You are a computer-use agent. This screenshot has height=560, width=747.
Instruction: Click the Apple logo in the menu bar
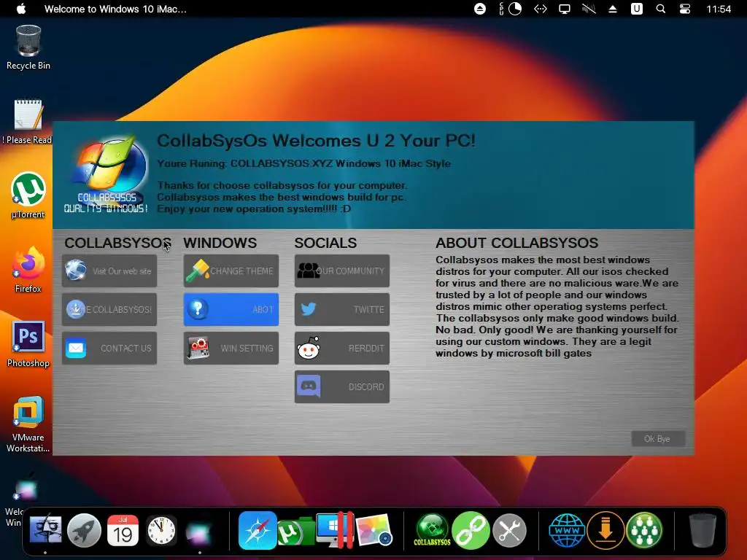tap(21, 9)
